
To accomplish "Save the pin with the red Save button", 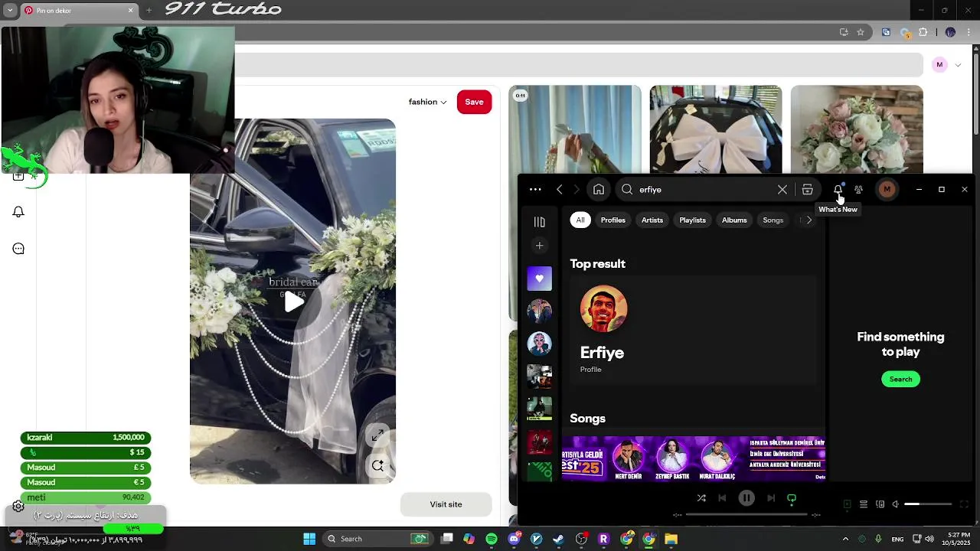I will (475, 102).
